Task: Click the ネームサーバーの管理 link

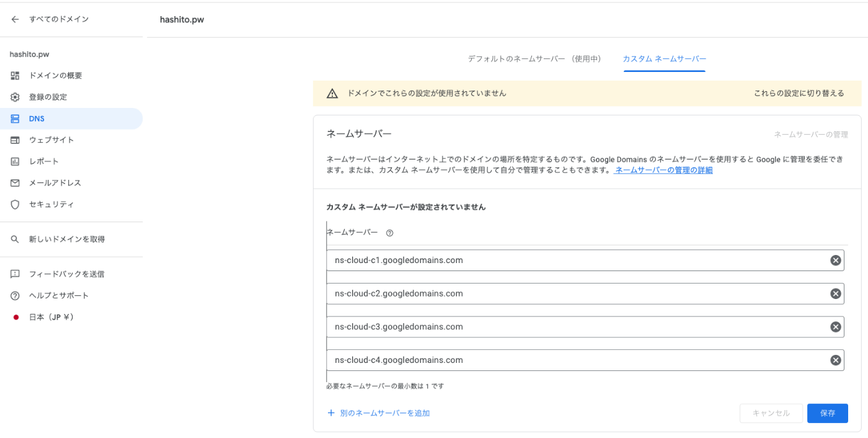Action: point(810,134)
